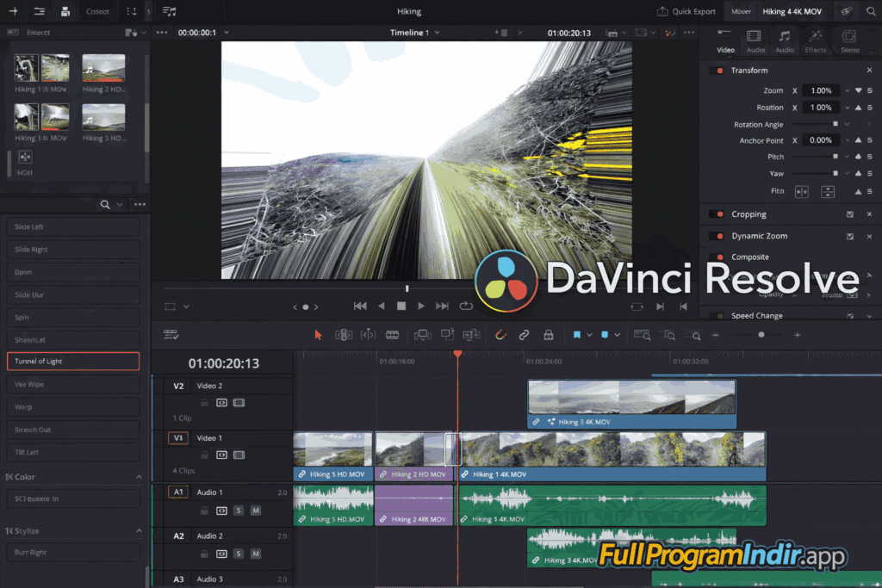Disable the Dynamic Zoom checkbox

pyautogui.click(x=848, y=236)
